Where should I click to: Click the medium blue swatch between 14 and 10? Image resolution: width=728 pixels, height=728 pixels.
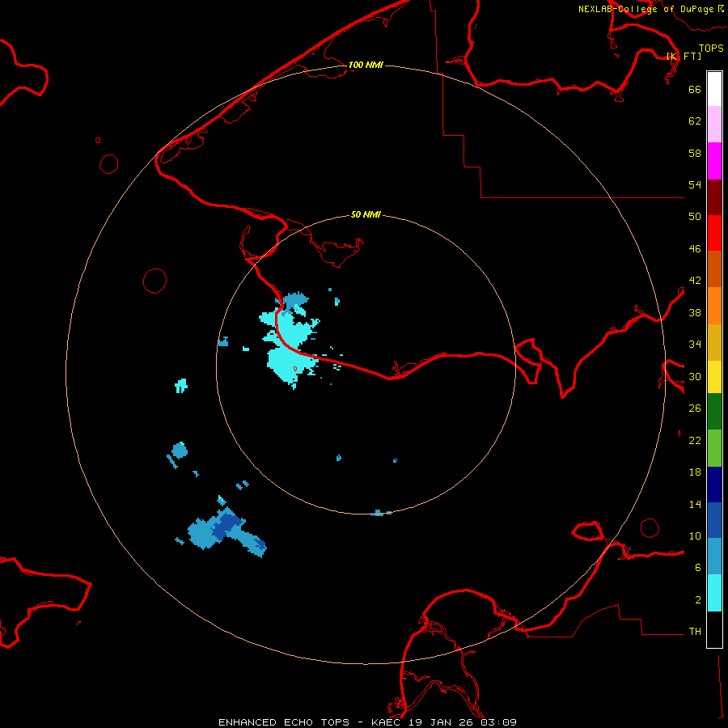pyautogui.click(x=714, y=520)
